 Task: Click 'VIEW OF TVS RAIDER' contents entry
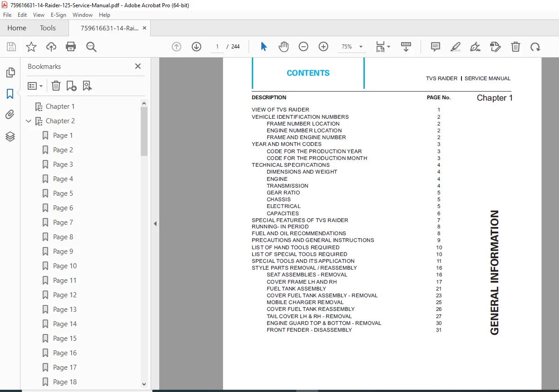(x=280, y=110)
